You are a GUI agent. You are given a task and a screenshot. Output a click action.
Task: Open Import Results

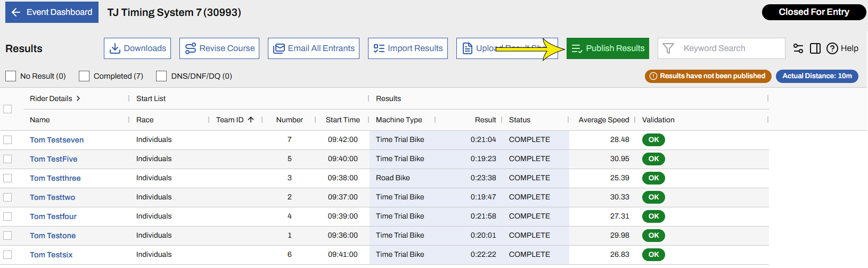[408, 48]
